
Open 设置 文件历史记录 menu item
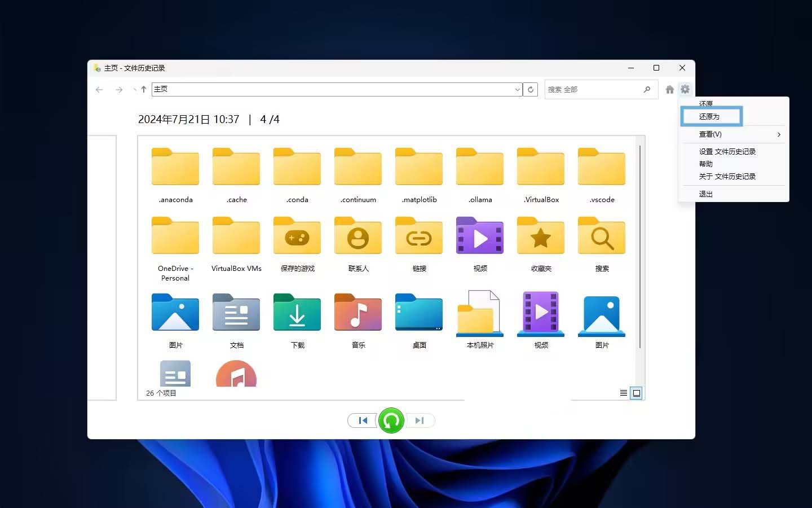click(726, 151)
